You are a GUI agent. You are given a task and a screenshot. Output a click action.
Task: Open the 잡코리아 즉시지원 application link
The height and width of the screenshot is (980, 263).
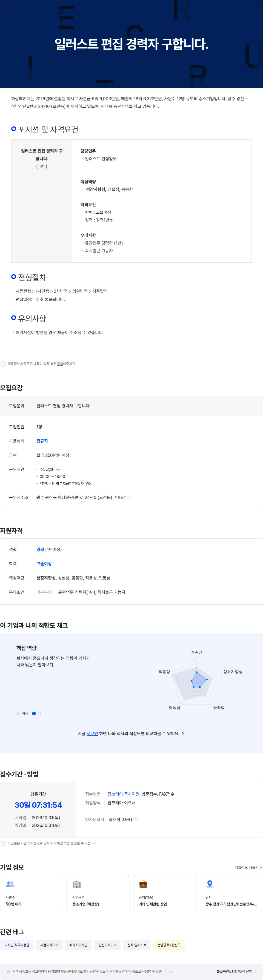coord(123,794)
